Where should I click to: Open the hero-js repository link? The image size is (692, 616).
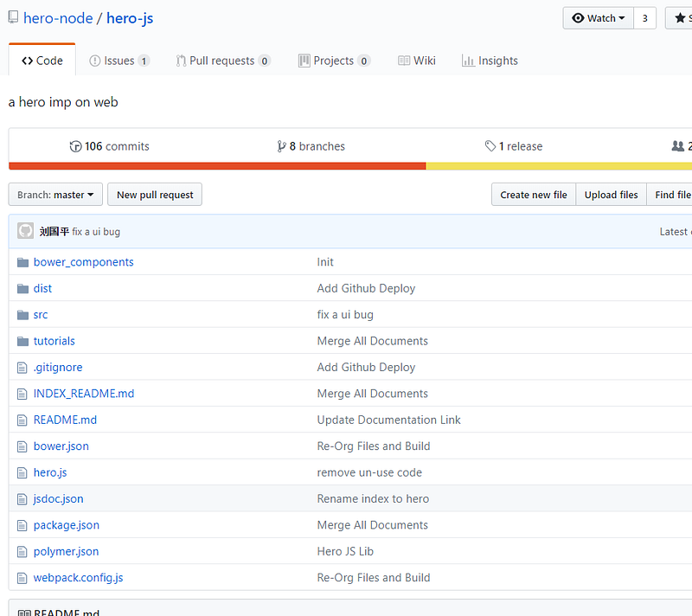tap(130, 18)
